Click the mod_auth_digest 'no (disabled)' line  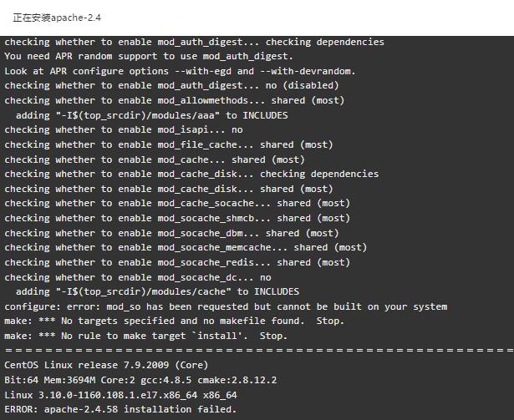click(171, 86)
